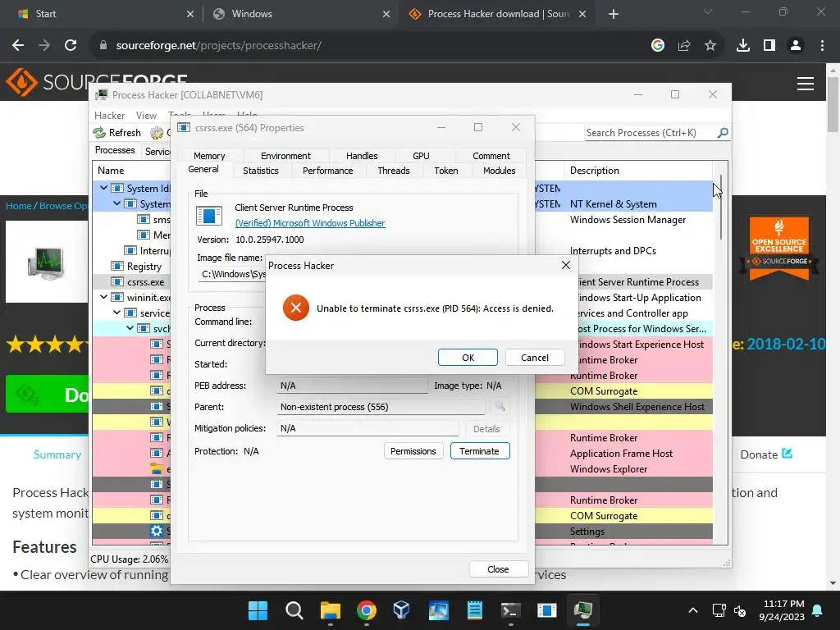This screenshot has height=630, width=840.
Task: Switch to the Comment tab
Action: click(x=491, y=156)
